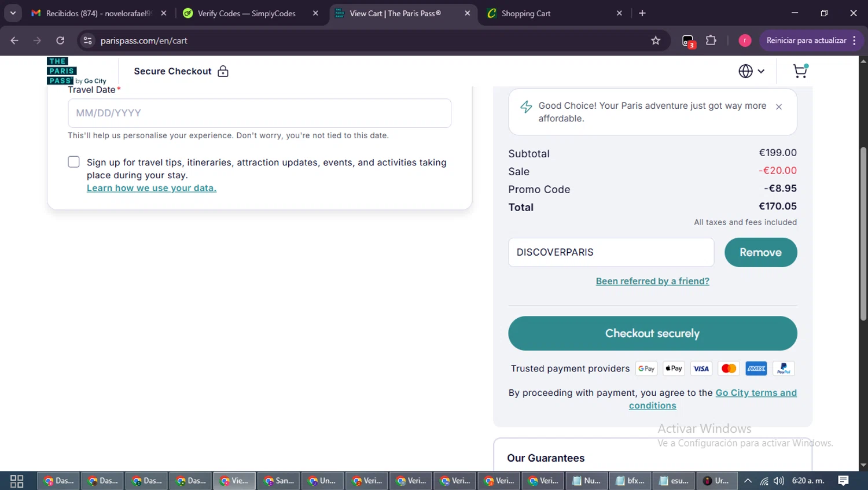Click the Sale discount -€20.00
The height and width of the screenshot is (490, 868).
[x=778, y=171]
